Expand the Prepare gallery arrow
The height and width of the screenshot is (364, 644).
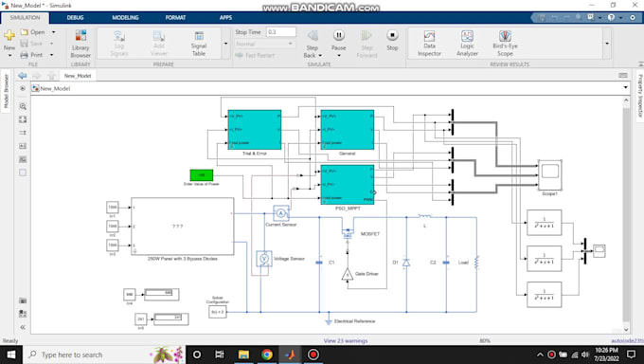coord(225,44)
